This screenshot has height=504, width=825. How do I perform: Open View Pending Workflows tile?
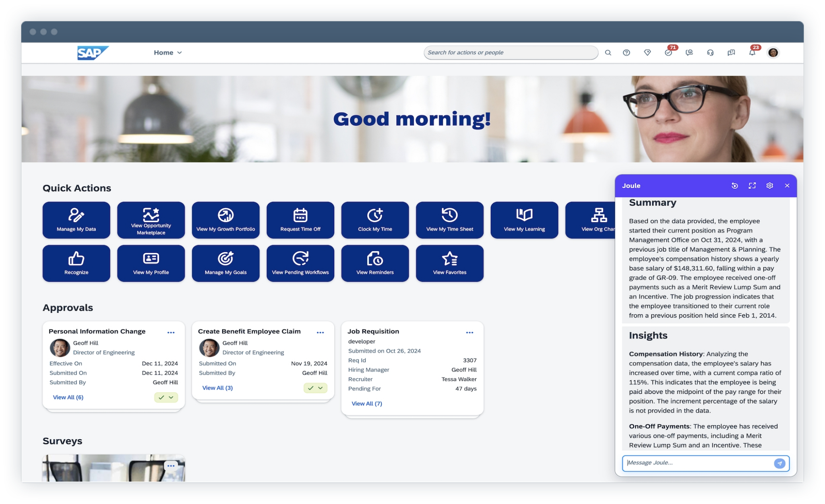tap(300, 264)
